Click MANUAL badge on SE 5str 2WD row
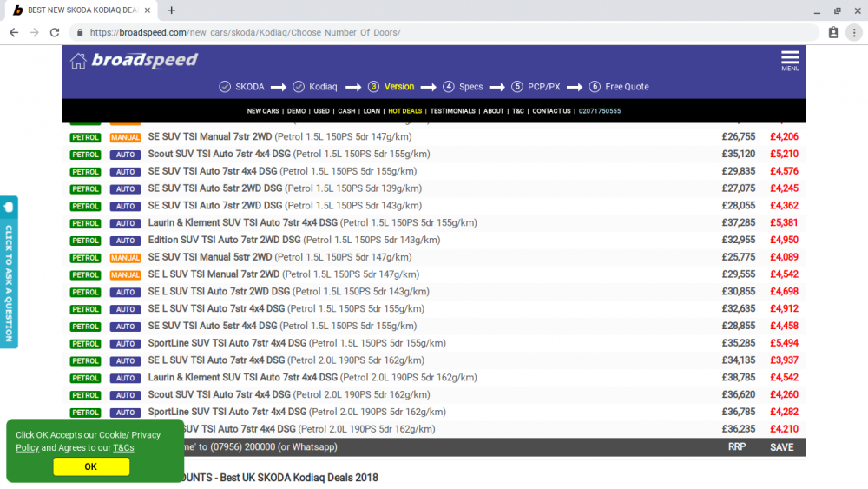Screen dimensions: 868x489 point(125,257)
